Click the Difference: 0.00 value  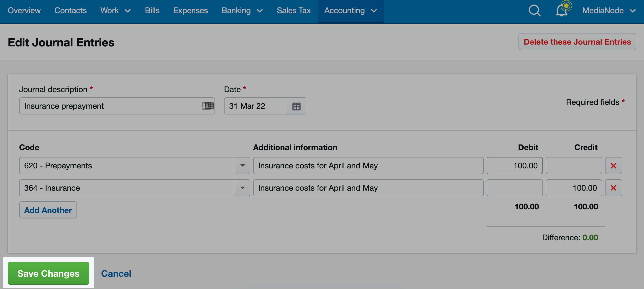coord(590,237)
